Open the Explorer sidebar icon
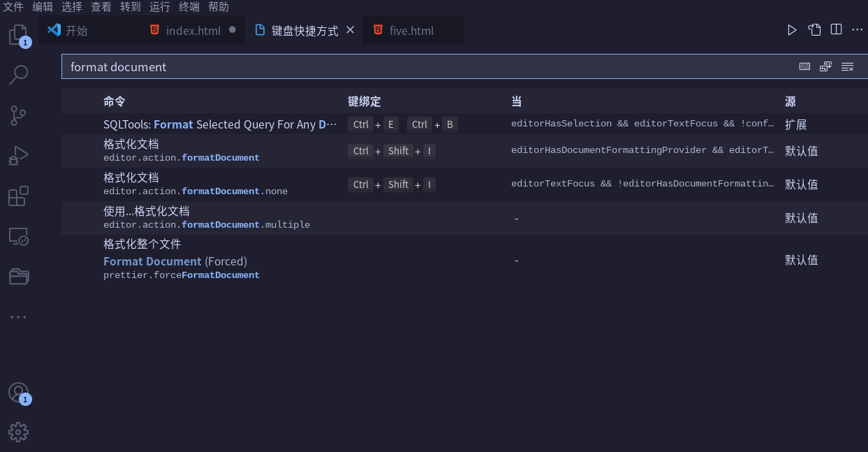 (18, 35)
